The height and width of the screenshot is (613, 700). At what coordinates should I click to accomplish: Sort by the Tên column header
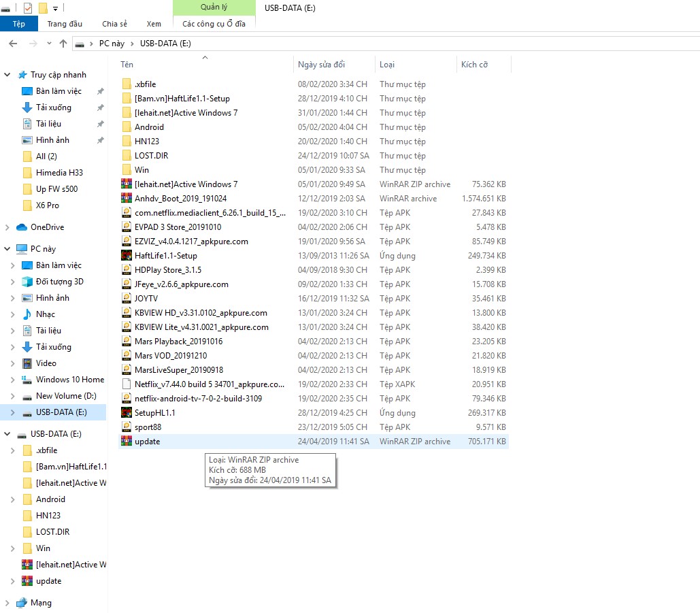(x=127, y=64)
